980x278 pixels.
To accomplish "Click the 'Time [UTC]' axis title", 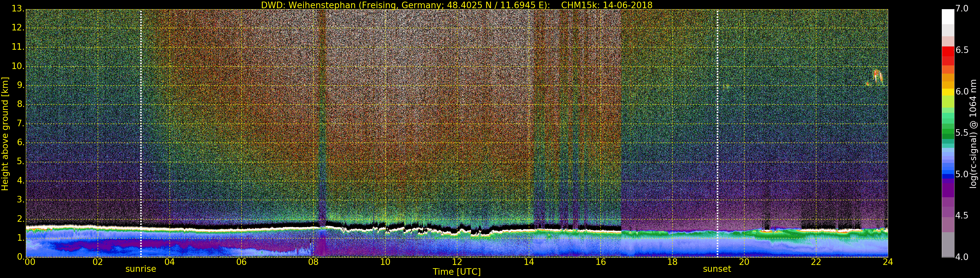I will tap(457, 272).
